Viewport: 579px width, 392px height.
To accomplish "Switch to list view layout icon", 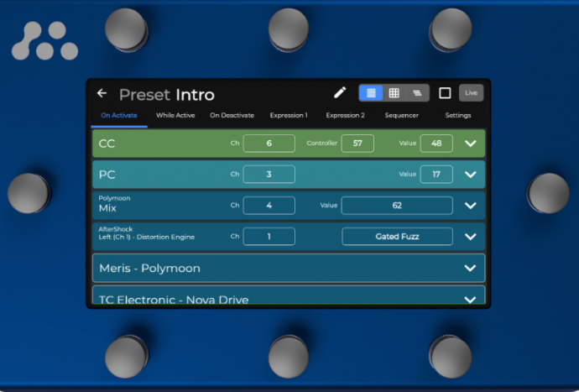I will 371,92.
